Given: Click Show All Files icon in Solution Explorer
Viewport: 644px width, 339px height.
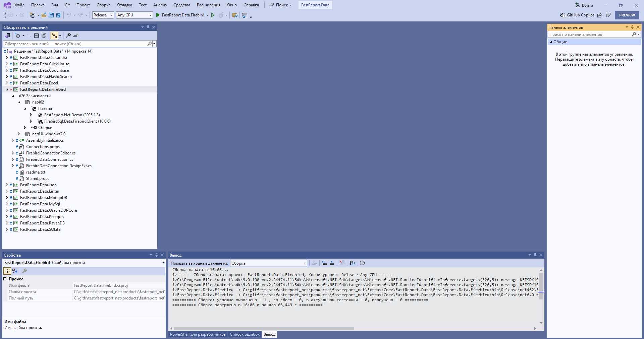Looking at the screenshot, I should point(44,36).
